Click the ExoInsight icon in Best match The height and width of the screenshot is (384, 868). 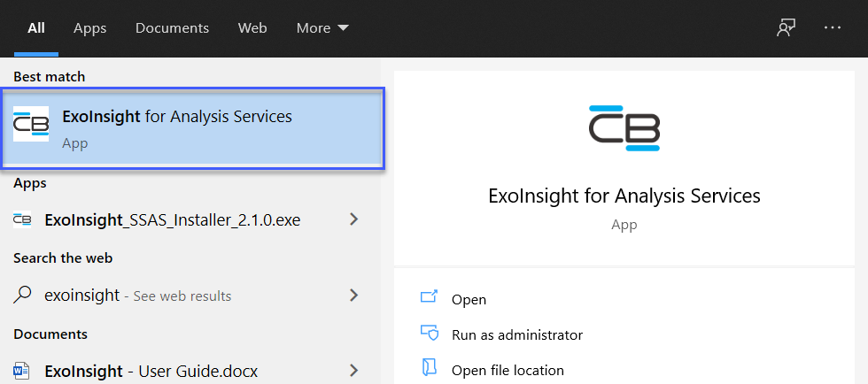(31, 127)
